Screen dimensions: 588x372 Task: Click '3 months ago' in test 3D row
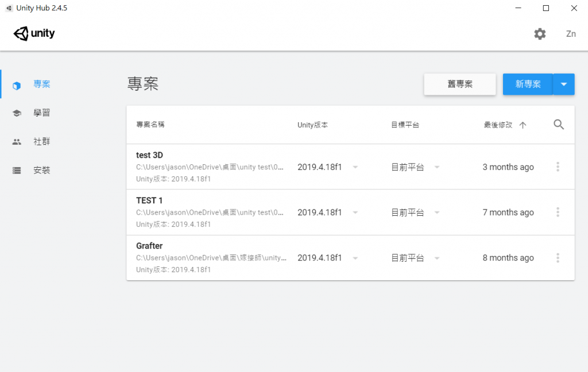508,167
